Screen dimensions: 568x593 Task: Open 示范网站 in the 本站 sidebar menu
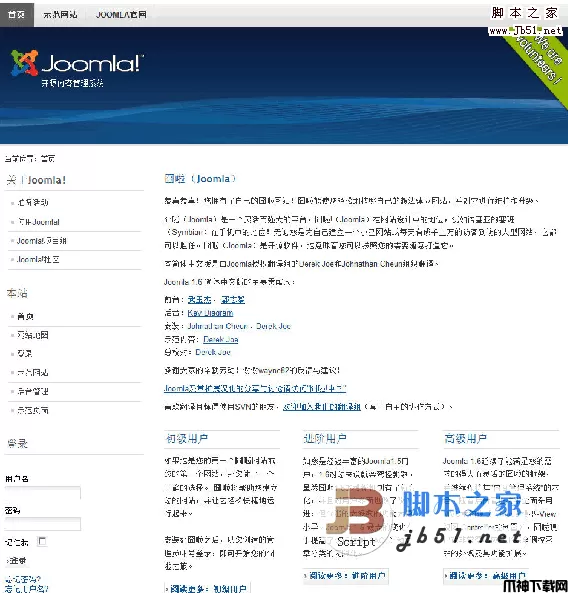[x=33, y=373]
